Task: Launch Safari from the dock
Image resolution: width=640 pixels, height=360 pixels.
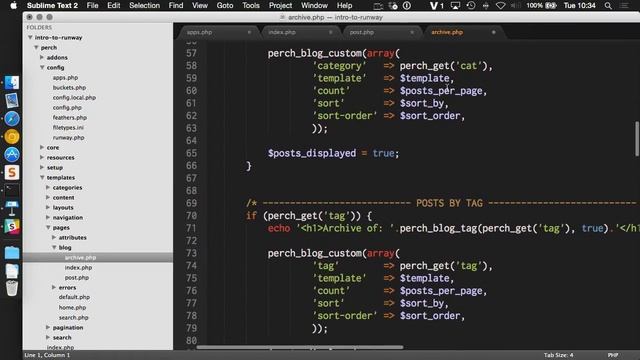Action: pos(12,118)
